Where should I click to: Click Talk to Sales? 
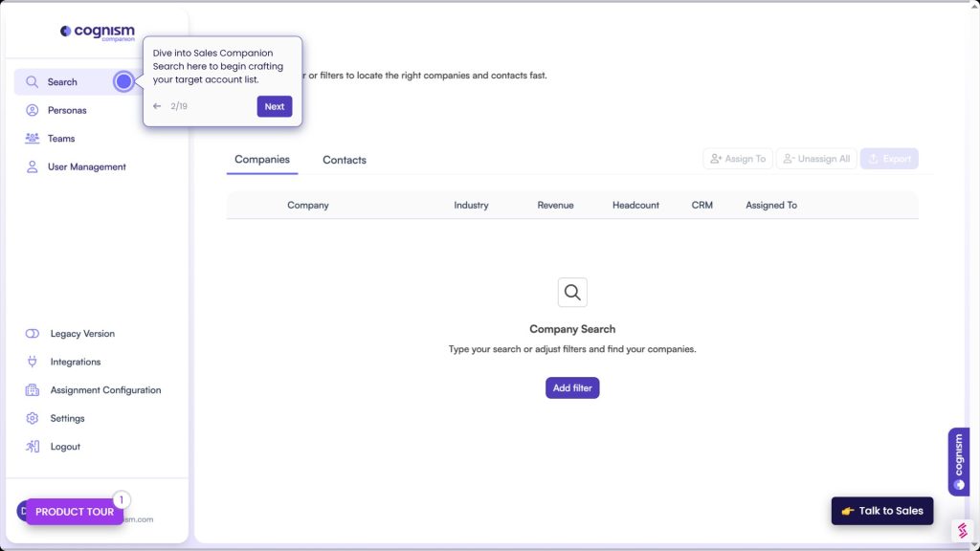[x=881, y=511]
